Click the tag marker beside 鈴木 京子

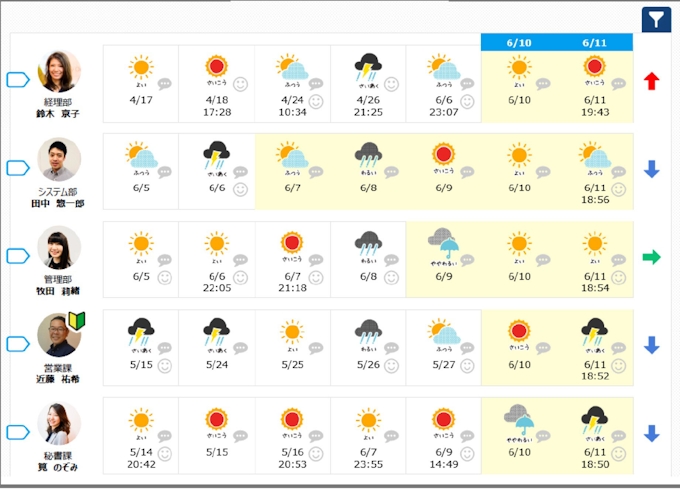point(19,80)
